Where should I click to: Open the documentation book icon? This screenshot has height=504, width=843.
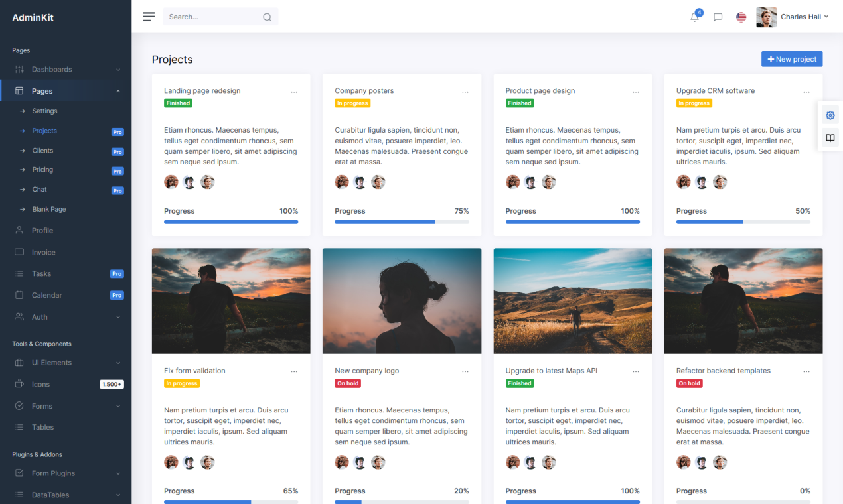pyautogui.click(x=830, y=137)
